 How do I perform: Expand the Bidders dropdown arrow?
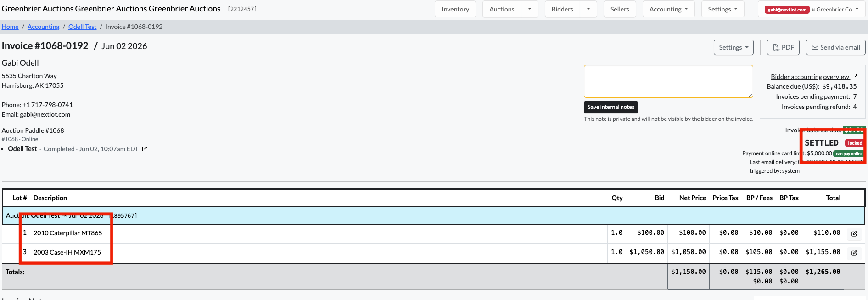click(x=588, y=9)
